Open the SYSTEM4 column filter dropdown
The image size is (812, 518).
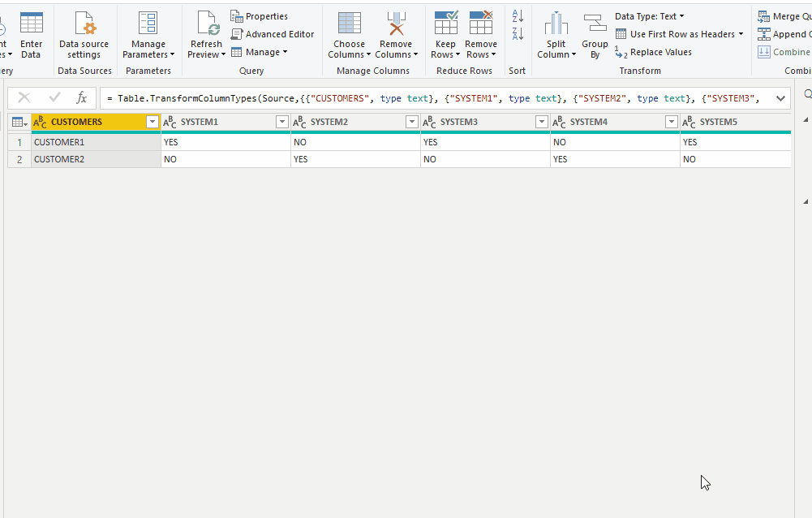[671, 122]
